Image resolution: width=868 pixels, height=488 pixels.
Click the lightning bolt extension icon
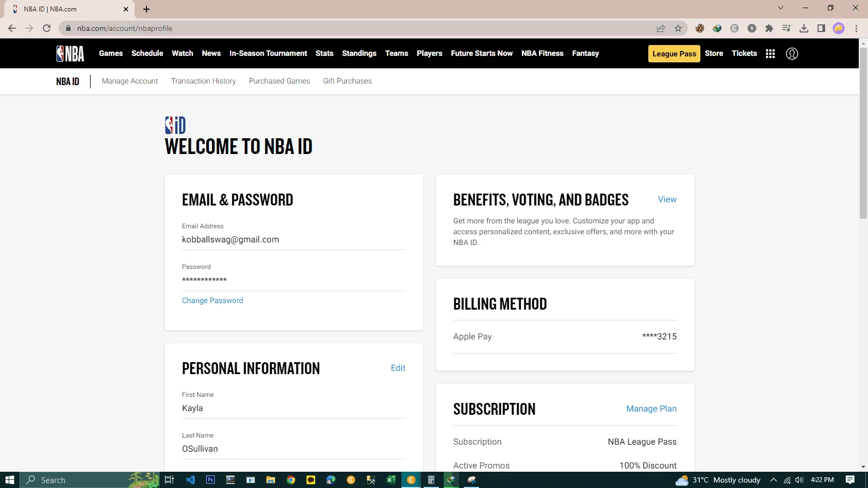pyautogui.click(x=752, y=28)
